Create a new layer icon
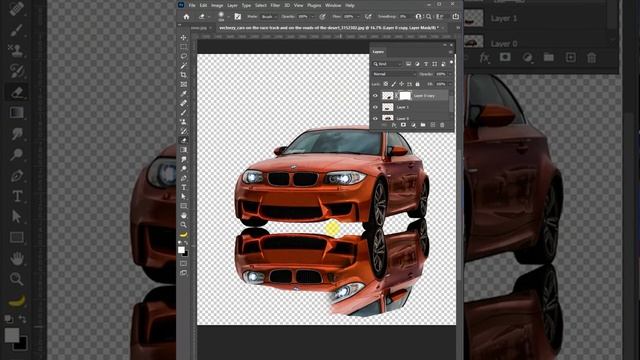Viewport: 640px width, 360px height. pos(433,125)
